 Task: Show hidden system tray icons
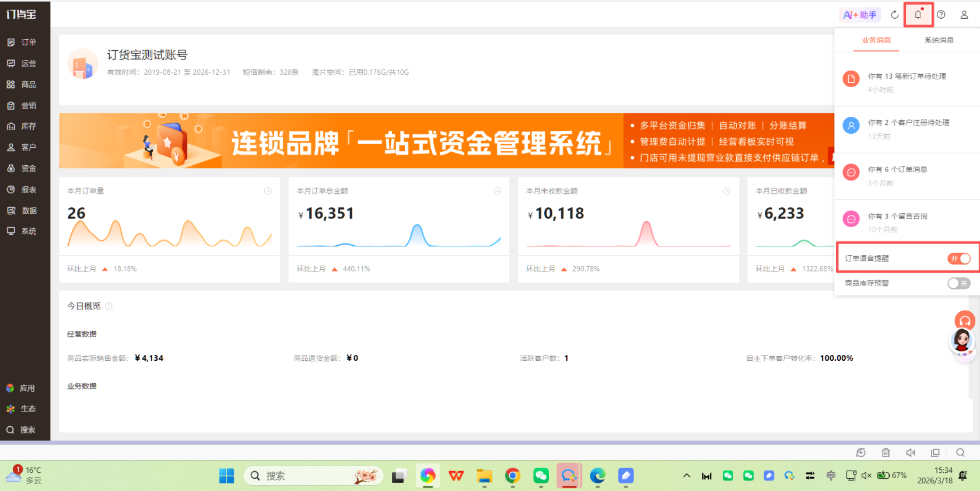tap(687, 476)
